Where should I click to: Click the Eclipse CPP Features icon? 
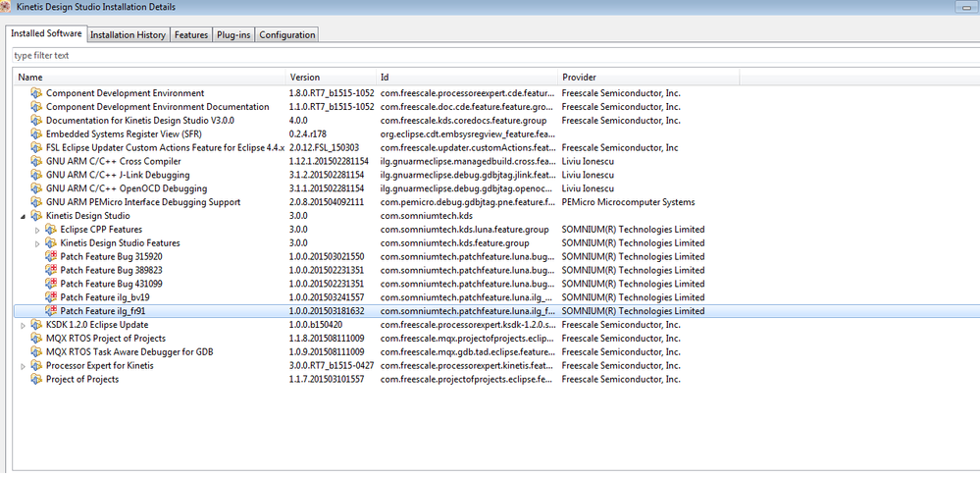click(x=51, y=230)
